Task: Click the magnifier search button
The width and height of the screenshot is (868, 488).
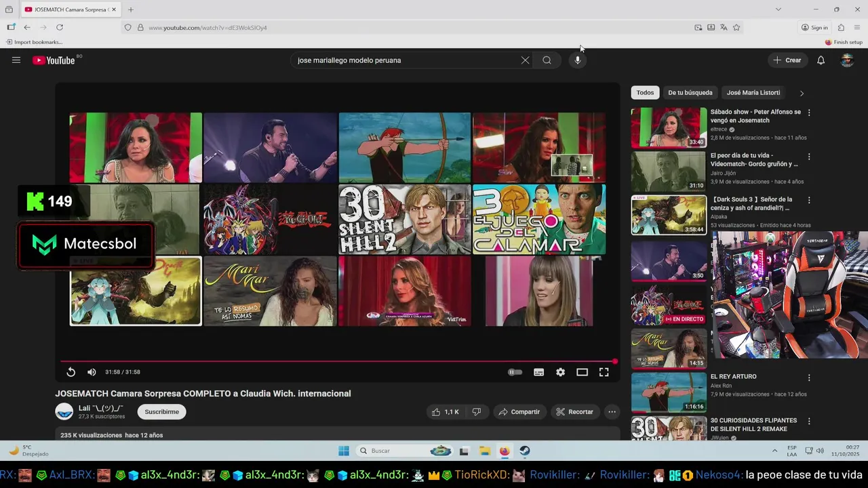Action: [x=547, y=60]
